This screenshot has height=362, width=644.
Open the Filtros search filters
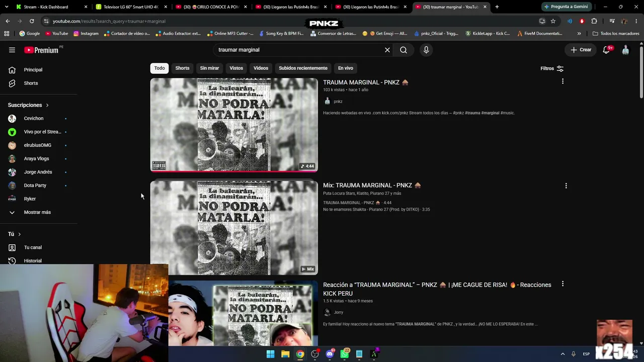point(552,68)
